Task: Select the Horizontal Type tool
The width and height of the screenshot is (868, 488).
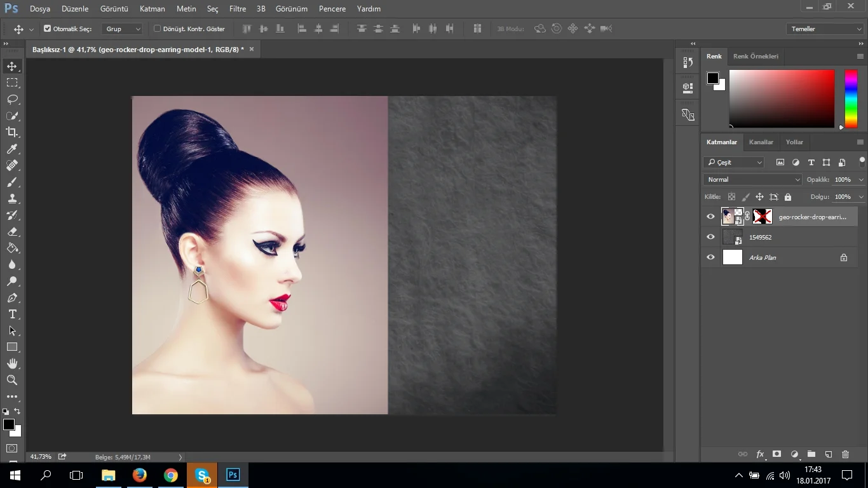Action: [12, 314]
